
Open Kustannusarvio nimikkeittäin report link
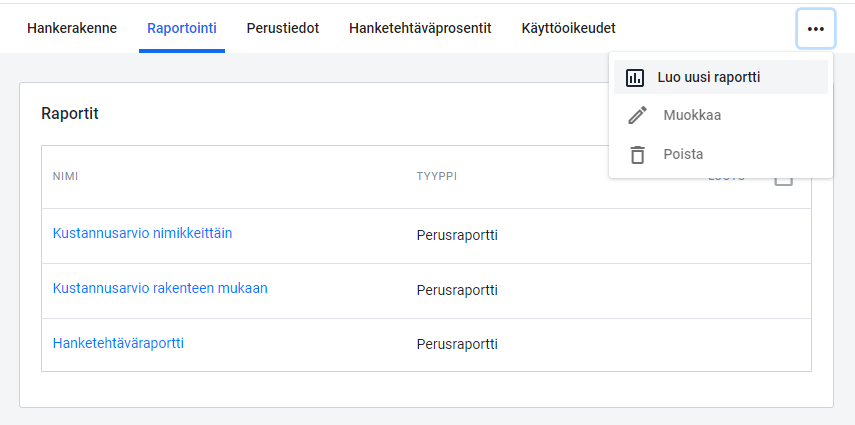point(142,233)
